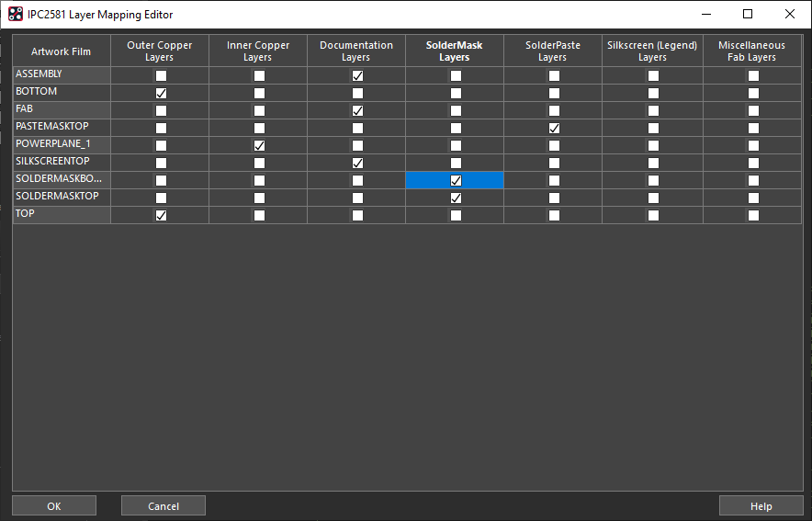This screenshot has height=521, width=812.
Task: Check POWERPLANE_1 in Outer Copper Layers
Action: [161, 145]
